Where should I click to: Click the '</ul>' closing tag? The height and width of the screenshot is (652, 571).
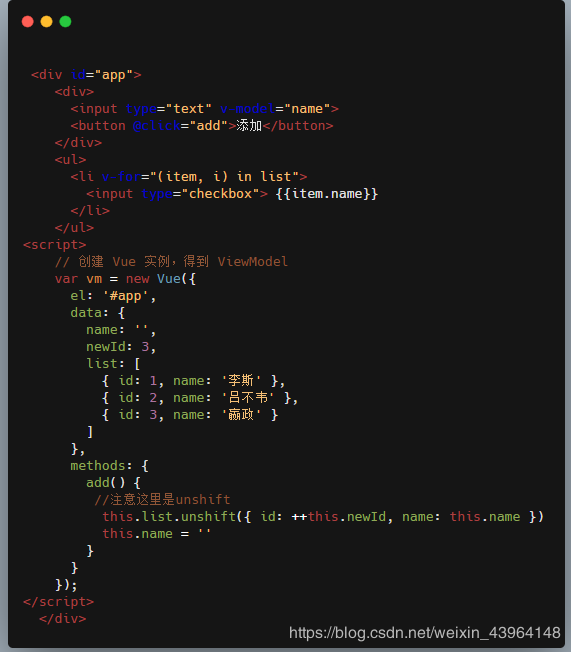(x=74, y=228)
